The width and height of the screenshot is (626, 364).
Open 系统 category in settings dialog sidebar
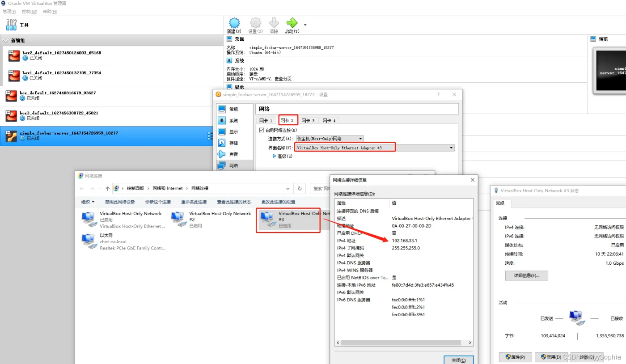(x=234, y=120)
